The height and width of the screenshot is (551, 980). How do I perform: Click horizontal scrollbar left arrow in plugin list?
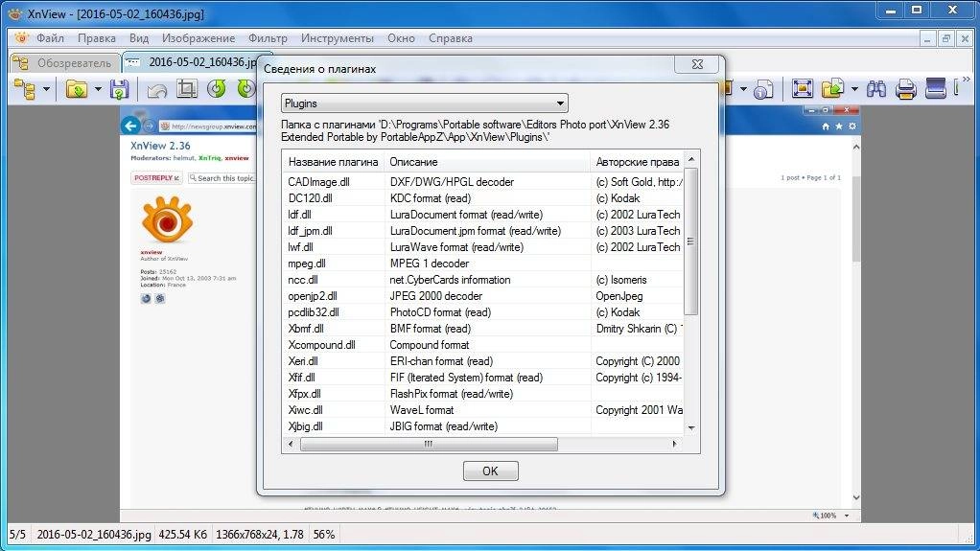(290, 445)
